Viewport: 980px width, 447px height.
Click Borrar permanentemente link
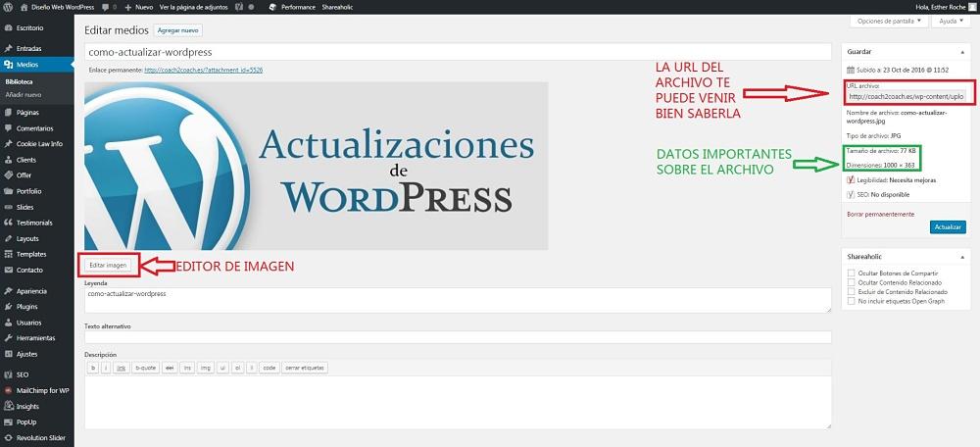click(x=880, y=214)
